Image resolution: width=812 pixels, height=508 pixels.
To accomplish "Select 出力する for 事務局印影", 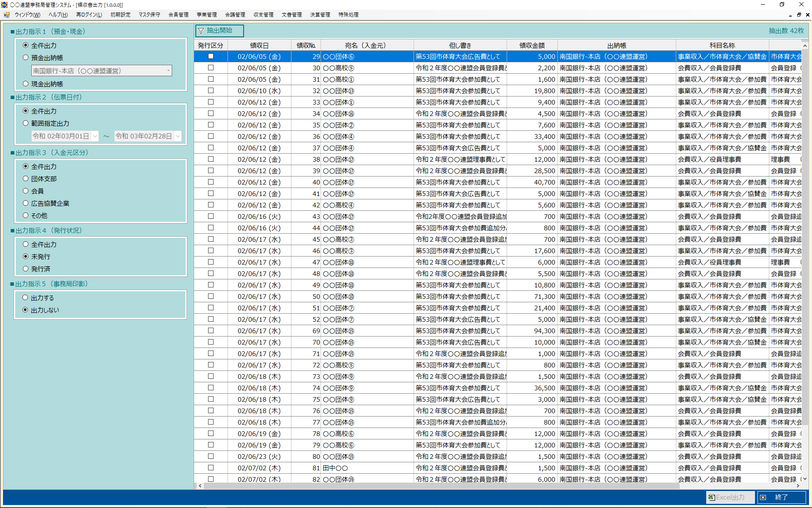I will [x=25, y=298].
